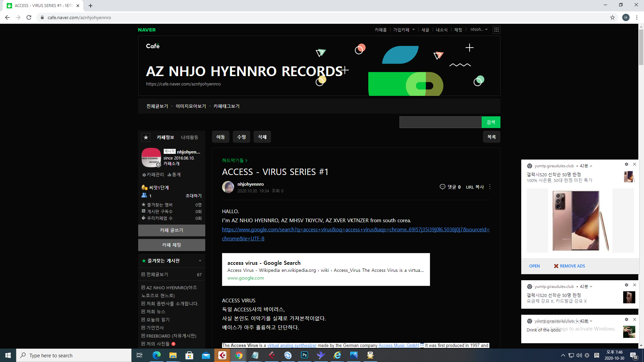644x362 pixels.
Task: Click 카페 글쓰기 button
Action: coord(172,230)
